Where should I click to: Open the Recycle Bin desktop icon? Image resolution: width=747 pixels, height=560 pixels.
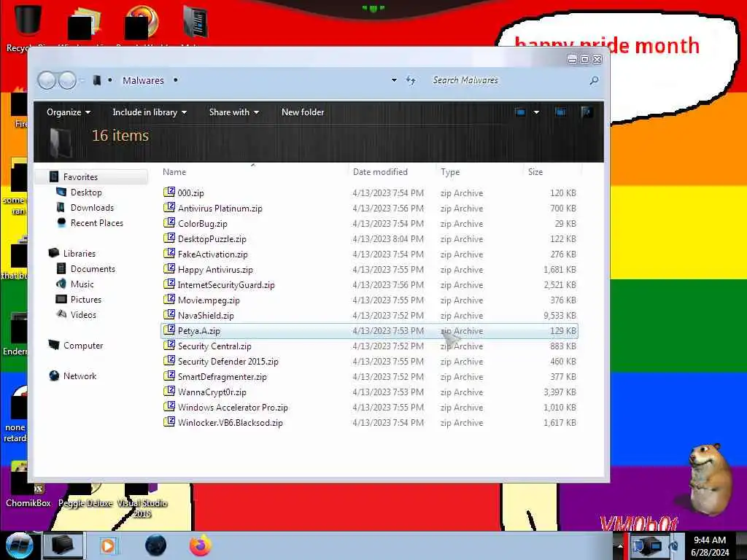click(27, 19)
